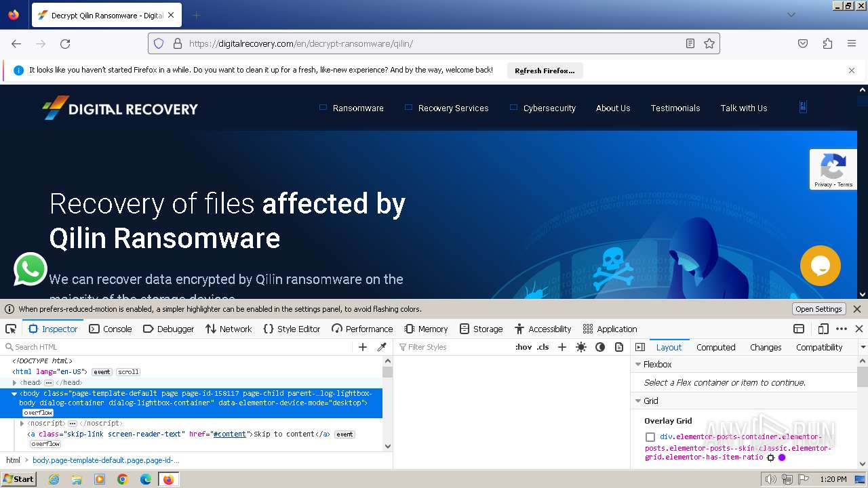
Task: Toggle the .cls class panel
Action: [x=543, y=347]
